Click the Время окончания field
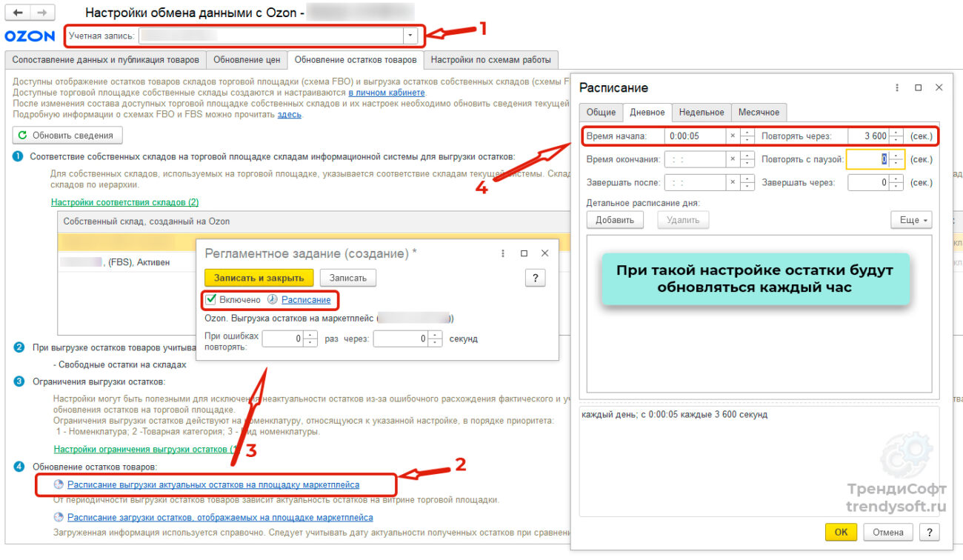The width and height of the screenshot is (963, 560). point(695,159)
